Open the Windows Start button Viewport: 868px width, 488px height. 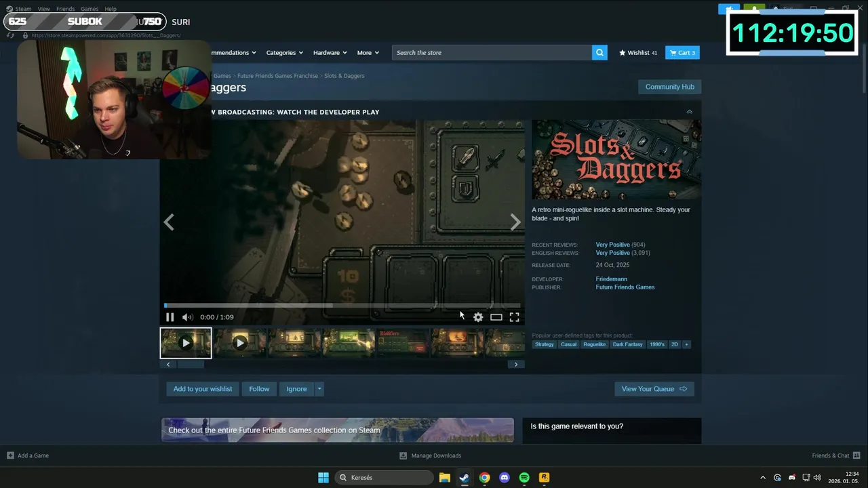pos(323,478)
